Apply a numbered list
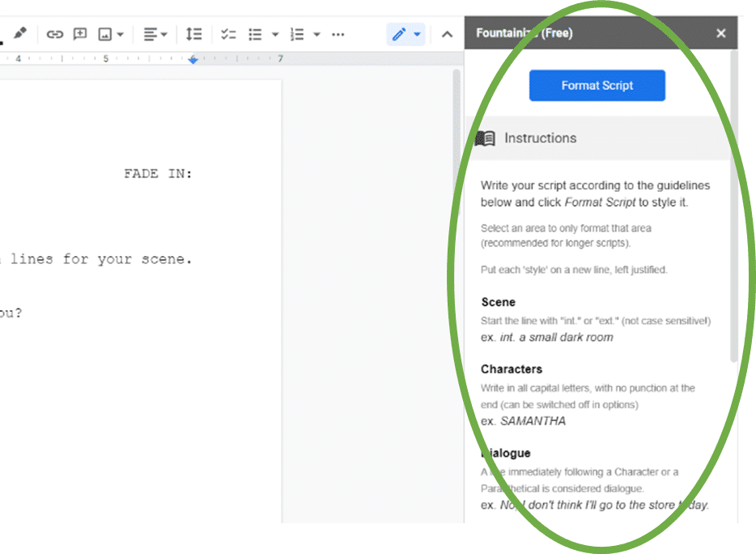The width and height of the screenshot is (756, 554). click(297, 34)
